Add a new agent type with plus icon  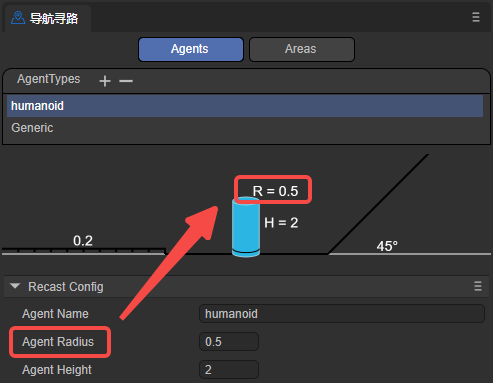pyautogui.click(x=105, y=81)
